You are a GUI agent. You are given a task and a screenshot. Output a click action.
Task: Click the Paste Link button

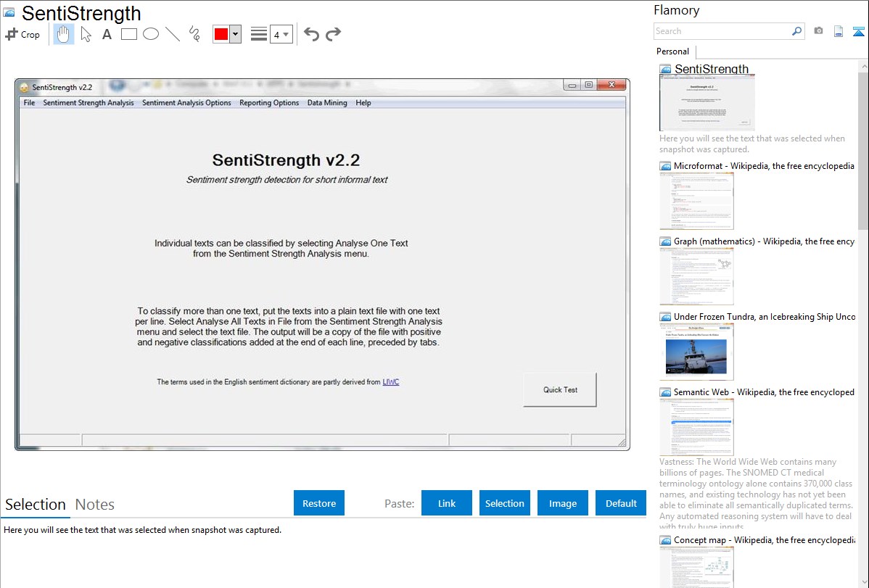447,503
